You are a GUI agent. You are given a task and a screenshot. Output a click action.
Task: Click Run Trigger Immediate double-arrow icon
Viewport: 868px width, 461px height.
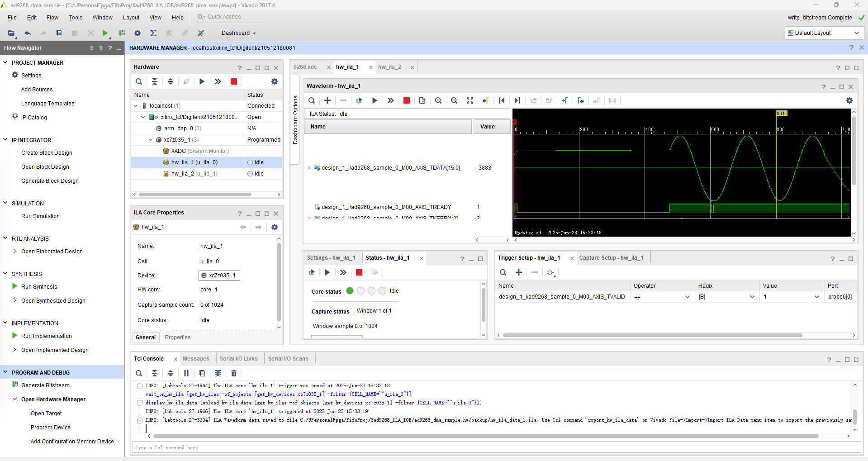click(390, 100)
